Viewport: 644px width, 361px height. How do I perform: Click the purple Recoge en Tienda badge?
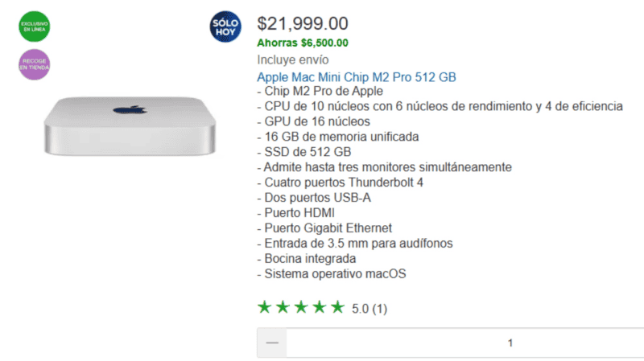(x=34, y=65)
